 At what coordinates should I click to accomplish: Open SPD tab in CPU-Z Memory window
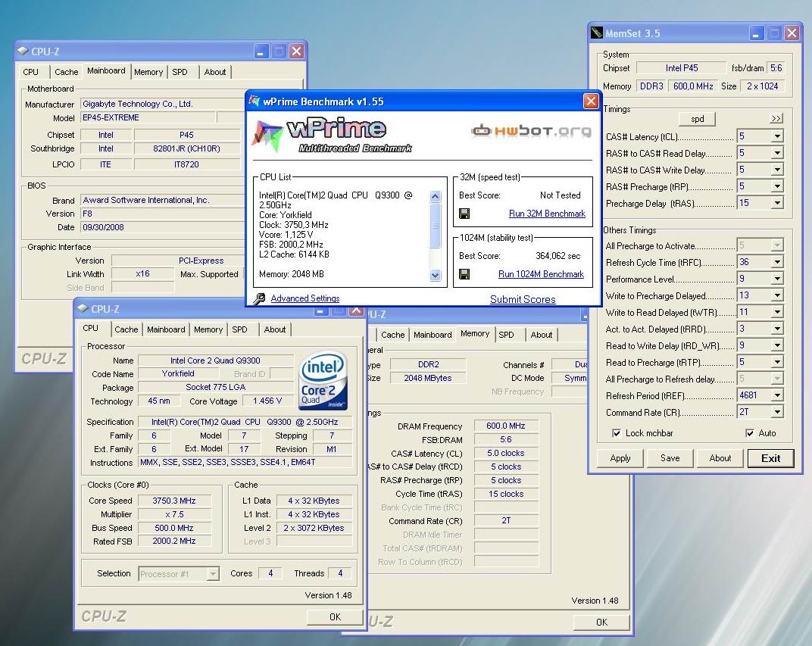507,335
